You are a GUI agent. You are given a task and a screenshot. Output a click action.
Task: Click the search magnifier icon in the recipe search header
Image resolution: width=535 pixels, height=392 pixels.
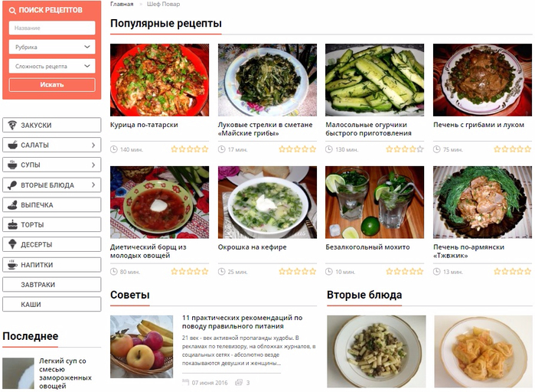click(x=12, y=11)
